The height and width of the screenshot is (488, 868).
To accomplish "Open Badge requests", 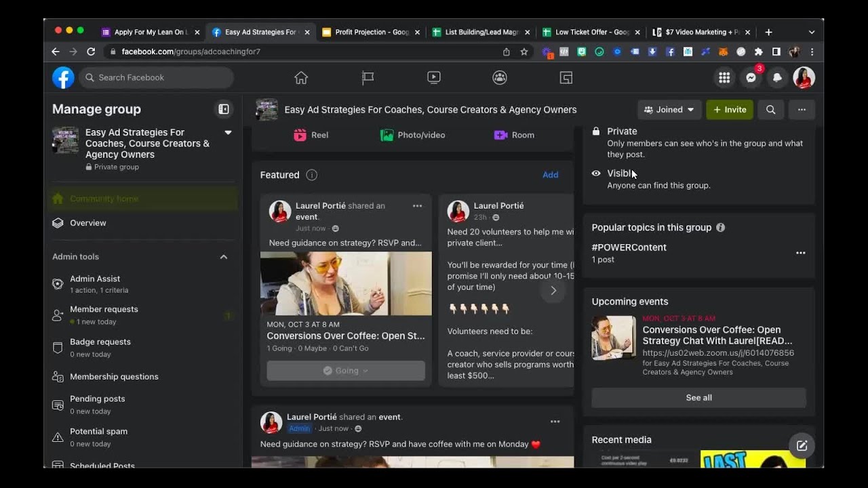I will click(x=142, y=348).
